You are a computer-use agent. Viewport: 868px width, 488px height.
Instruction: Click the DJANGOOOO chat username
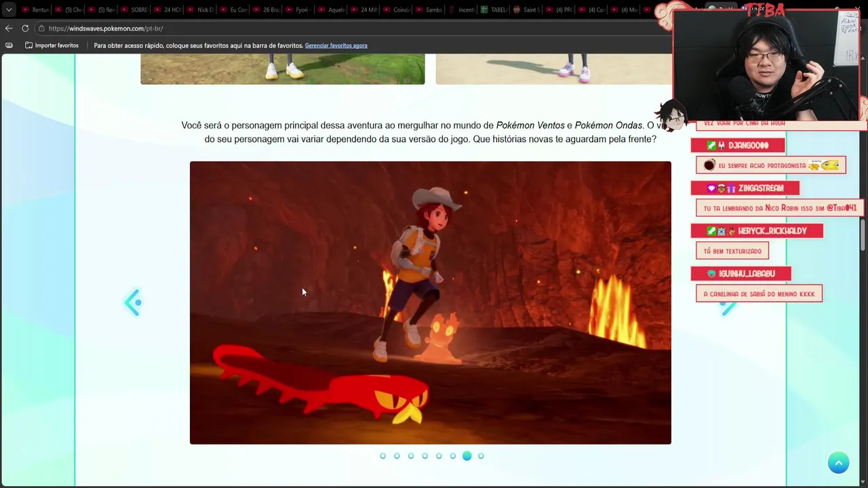(x=748, y=146)
